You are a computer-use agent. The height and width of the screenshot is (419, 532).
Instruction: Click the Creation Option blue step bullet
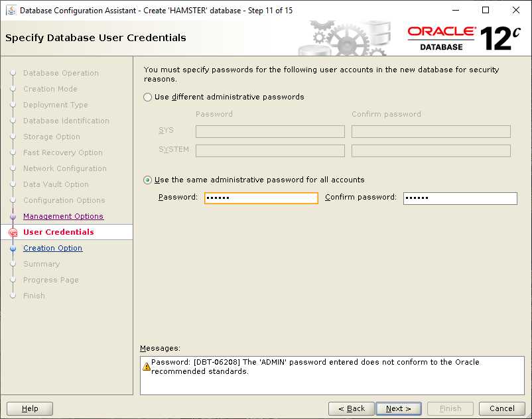click(x=13, y=249)
